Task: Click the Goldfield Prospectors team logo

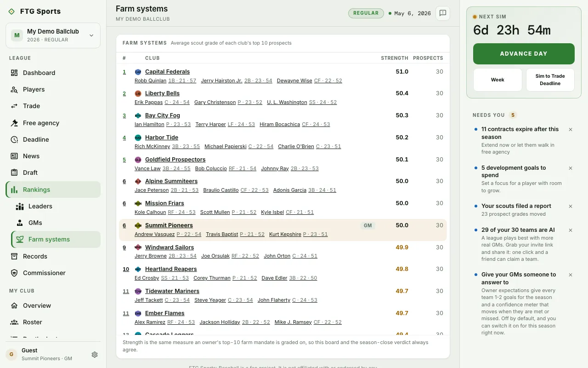Action: click(138, 160)
